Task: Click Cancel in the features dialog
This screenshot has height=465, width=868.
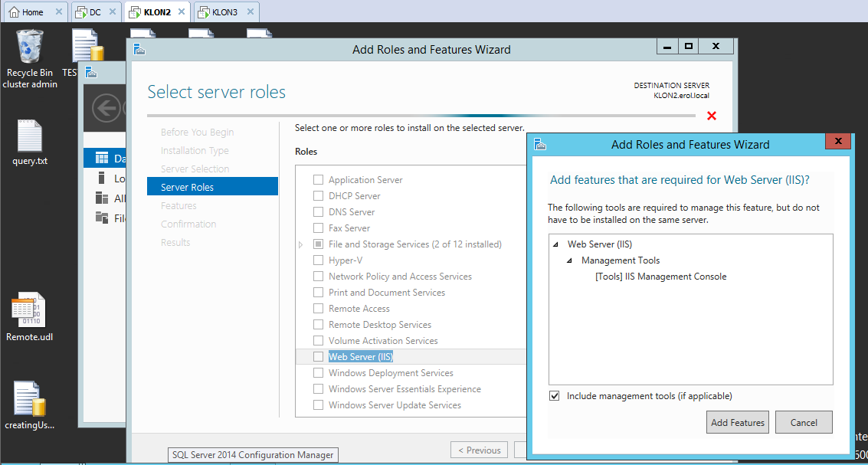Action: coord(803,422)
